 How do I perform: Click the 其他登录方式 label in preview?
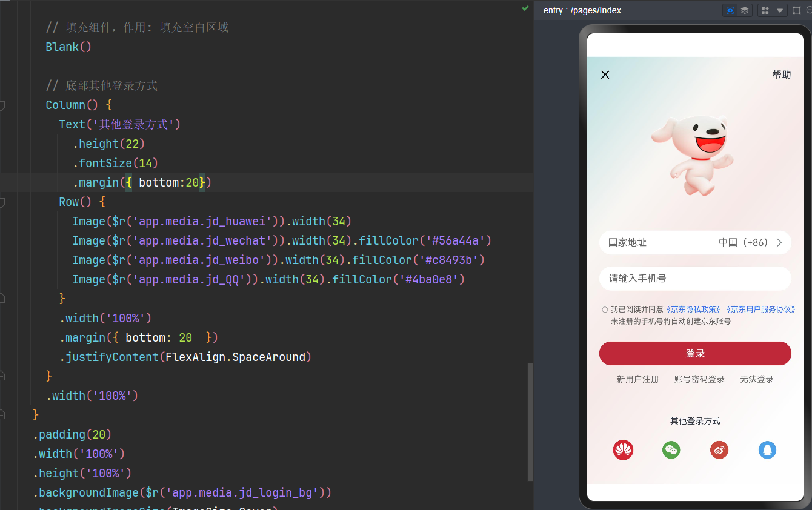pos(695,421)
